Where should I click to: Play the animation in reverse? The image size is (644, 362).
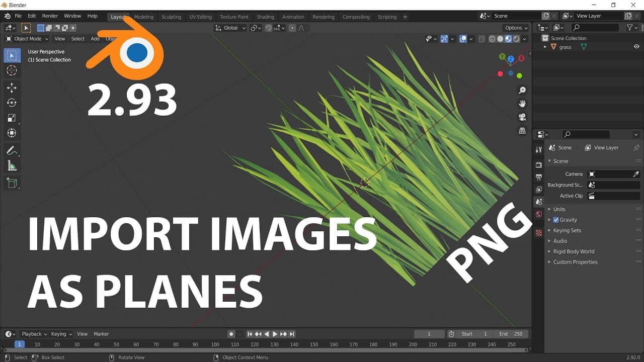[267, 334]
